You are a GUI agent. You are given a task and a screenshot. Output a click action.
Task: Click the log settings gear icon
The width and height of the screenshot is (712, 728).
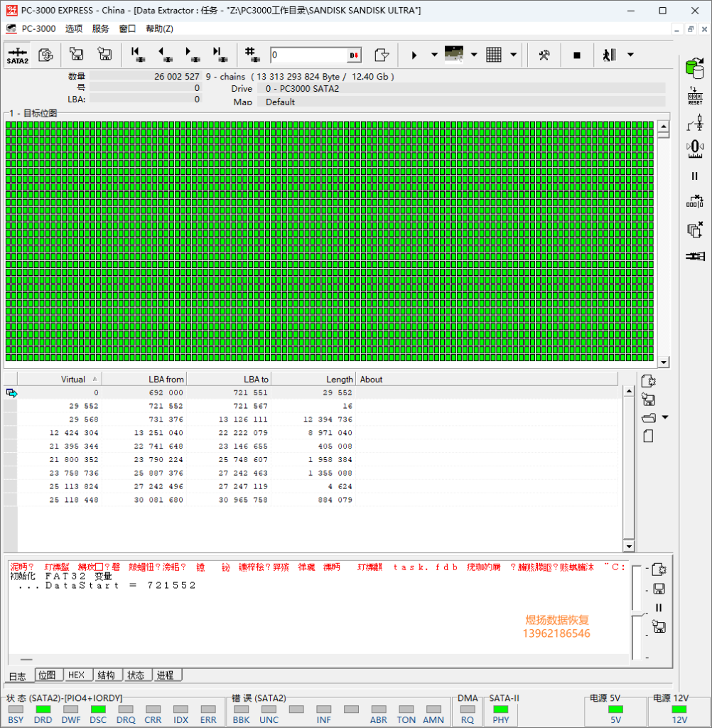point(659,569)
